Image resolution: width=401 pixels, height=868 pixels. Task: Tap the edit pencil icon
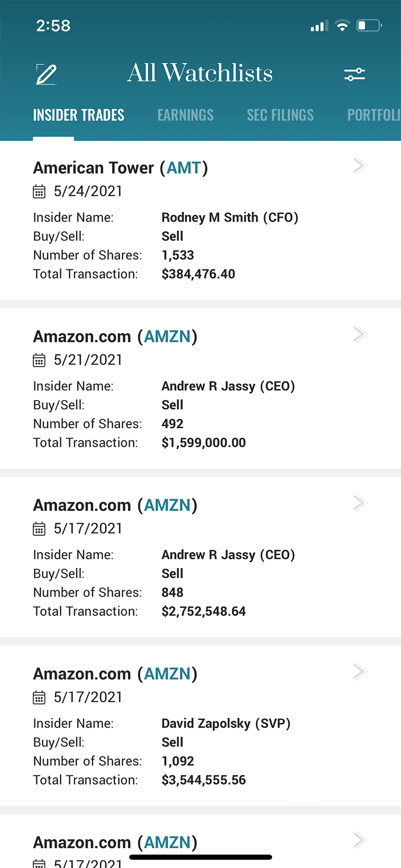pos(46,74)
